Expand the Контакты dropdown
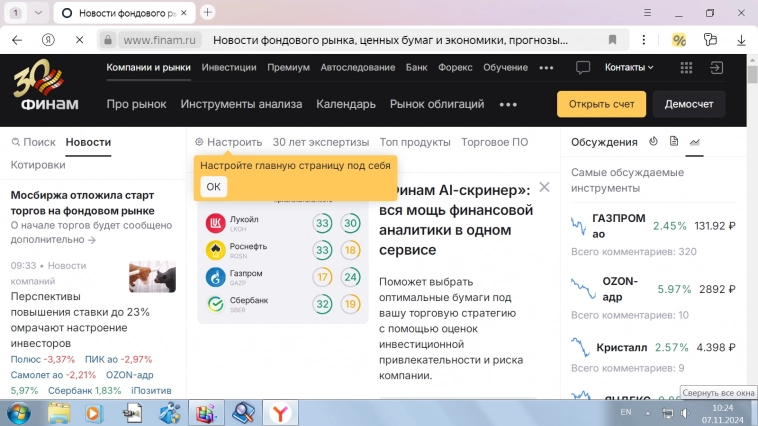The image size is (758, 426). 629,68
